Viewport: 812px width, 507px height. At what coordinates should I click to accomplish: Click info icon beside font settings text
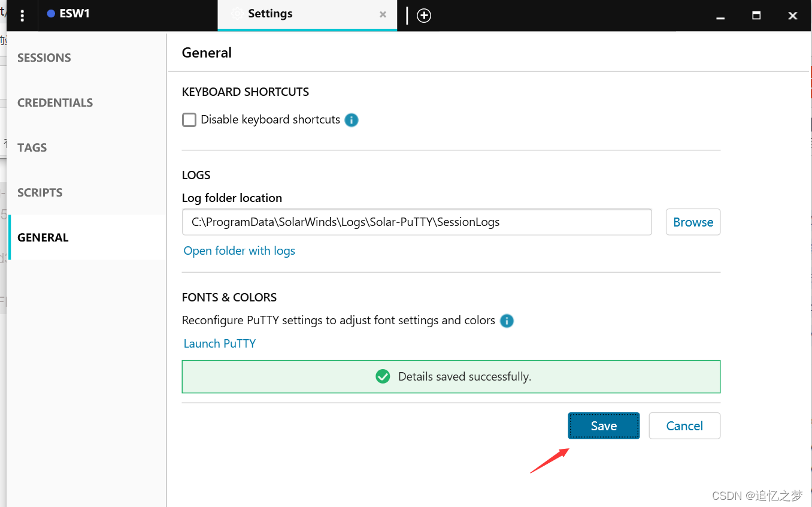click(507, 321)
